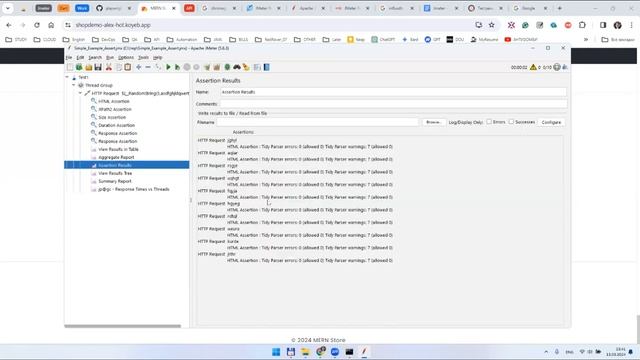The height and width of the screenshot is (360, 640).
Task: Select HTML Assertion in the tree
Action: pos(113,101)
